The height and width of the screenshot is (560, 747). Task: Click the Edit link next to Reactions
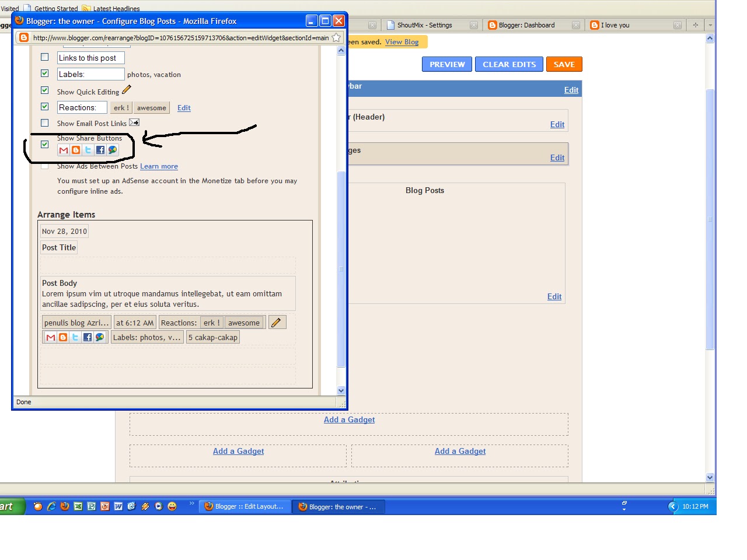184,108
